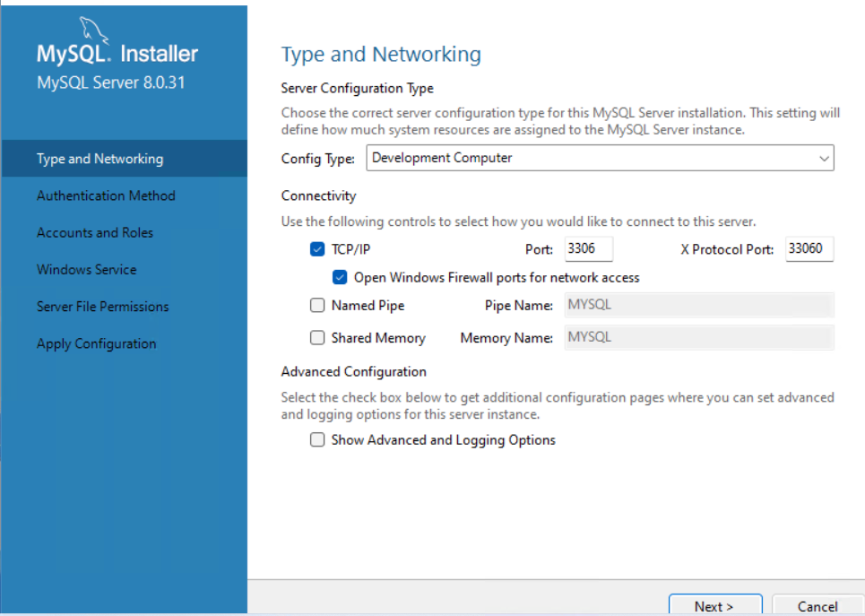Click the Config Type dropdown arrow
This screenshot has width=865, height=616.
pyautogui.click(x=824, y=159)
